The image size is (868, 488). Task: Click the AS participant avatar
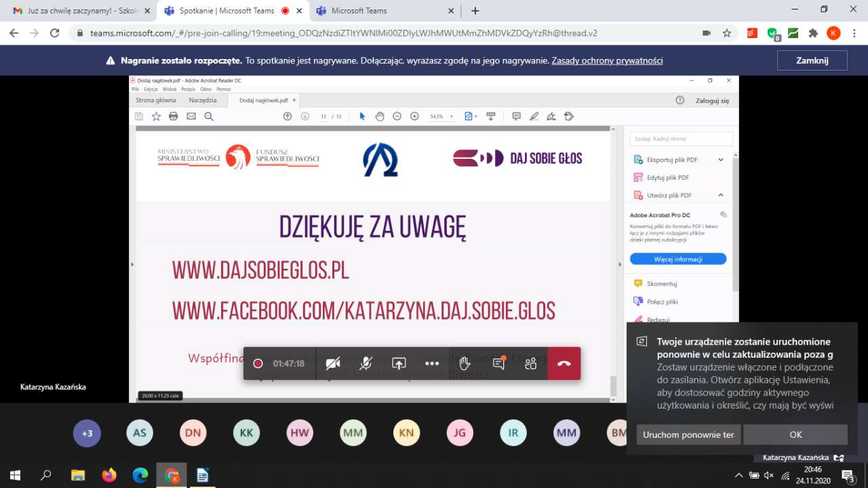pos(140,433)
